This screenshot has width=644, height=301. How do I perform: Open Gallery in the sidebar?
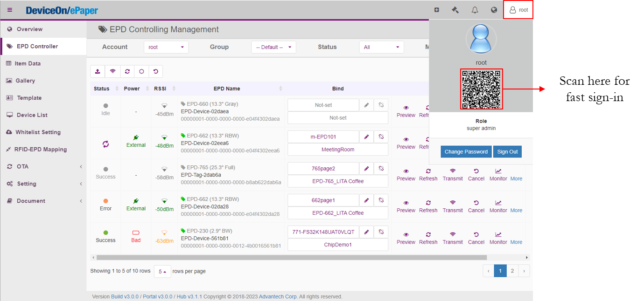point(25,81)
